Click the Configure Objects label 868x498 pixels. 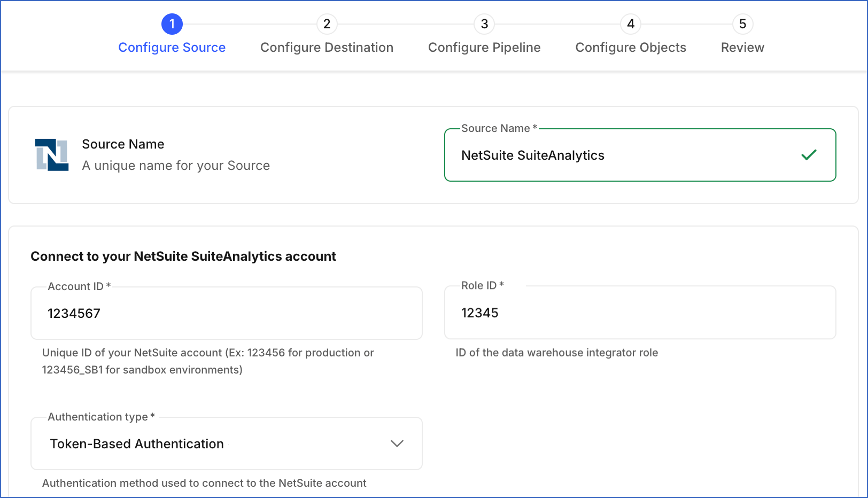[x=630, y=47]
